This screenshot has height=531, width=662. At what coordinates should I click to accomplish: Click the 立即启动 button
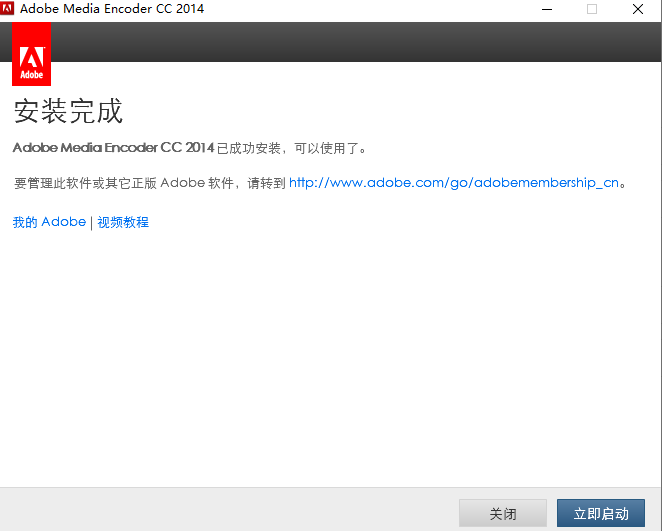600,513
